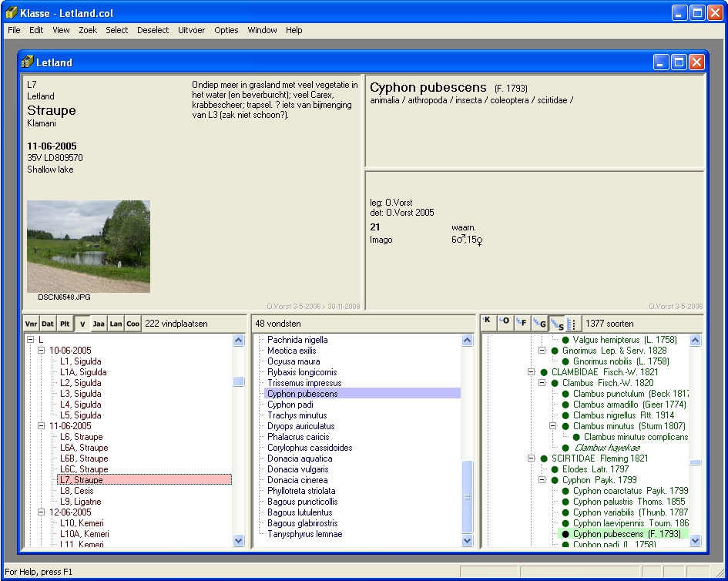
Task: Collapse the Cyphon Payk. 1799 genus node
Action: 542,480
